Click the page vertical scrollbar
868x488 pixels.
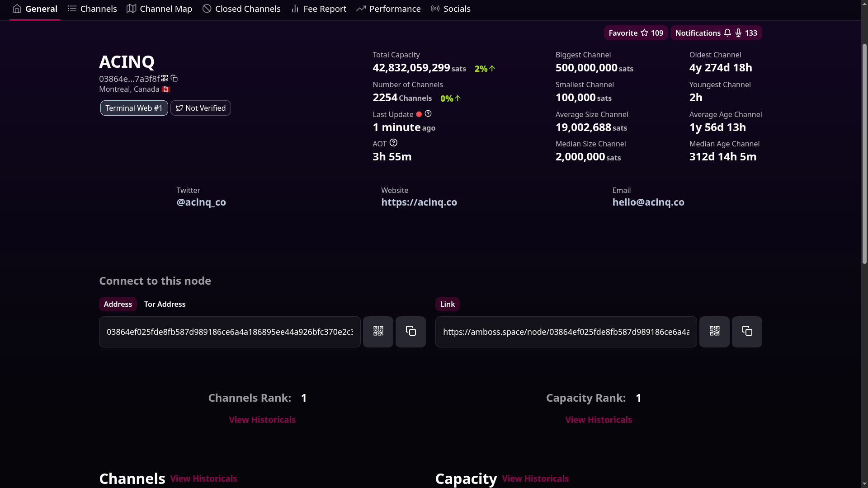click(864, 154)
